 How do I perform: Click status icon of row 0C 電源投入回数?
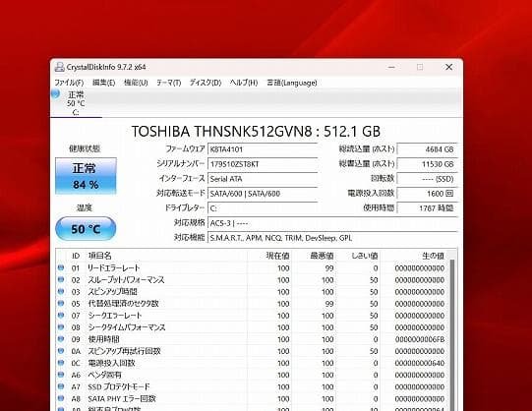(61, 363)
